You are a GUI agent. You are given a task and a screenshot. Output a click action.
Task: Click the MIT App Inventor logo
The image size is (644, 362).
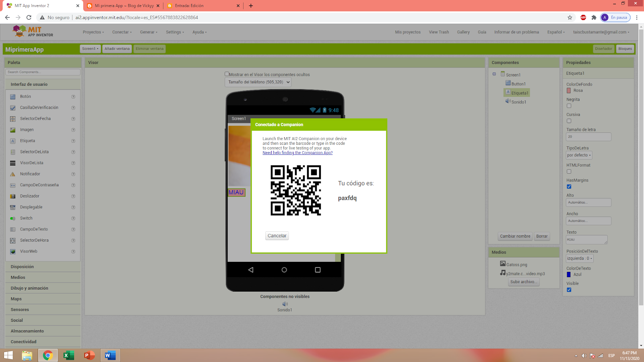33,31
